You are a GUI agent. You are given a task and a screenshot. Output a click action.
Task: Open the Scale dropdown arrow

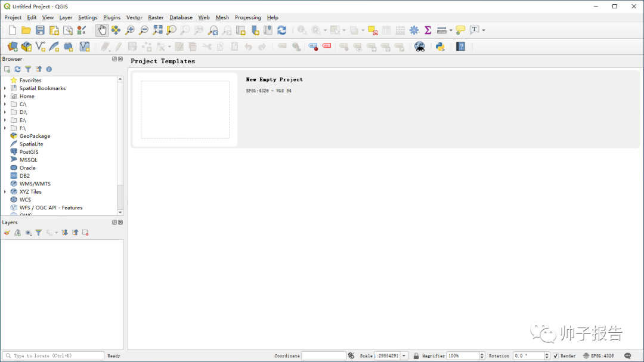(404, 356)
